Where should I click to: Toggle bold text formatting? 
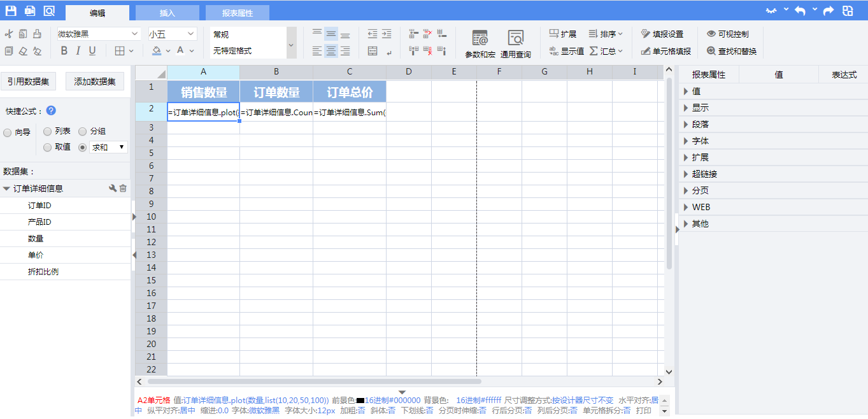point(64,51)
